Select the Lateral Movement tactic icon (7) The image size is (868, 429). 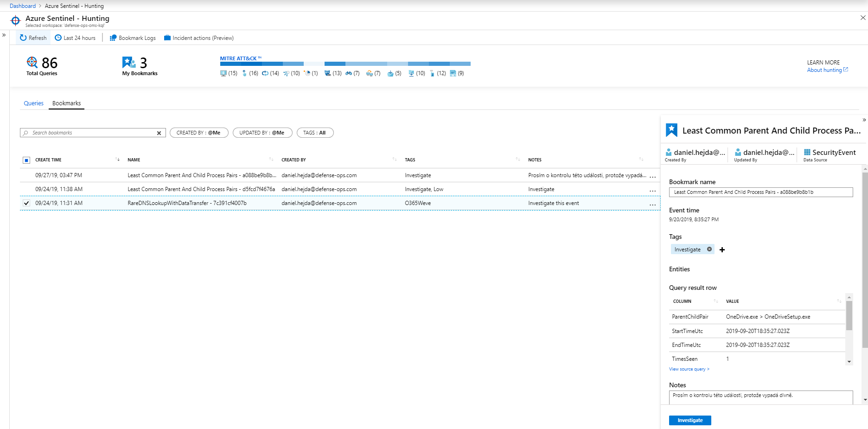coord(370,73)
